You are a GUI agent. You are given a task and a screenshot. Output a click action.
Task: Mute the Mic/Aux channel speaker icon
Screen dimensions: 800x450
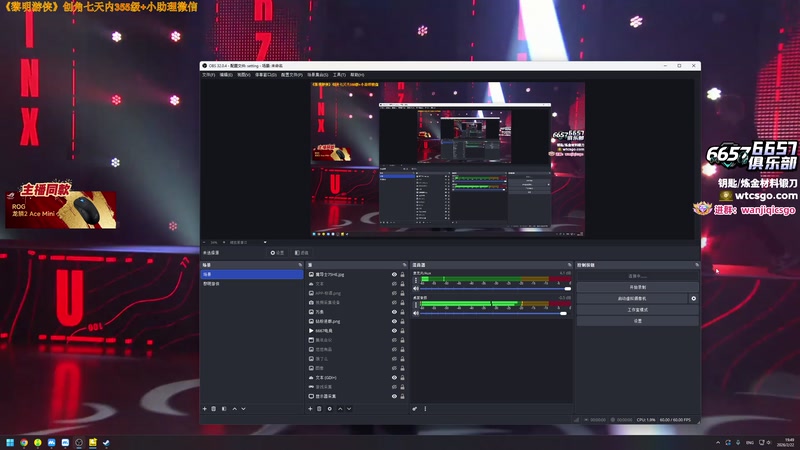[416, 288]
